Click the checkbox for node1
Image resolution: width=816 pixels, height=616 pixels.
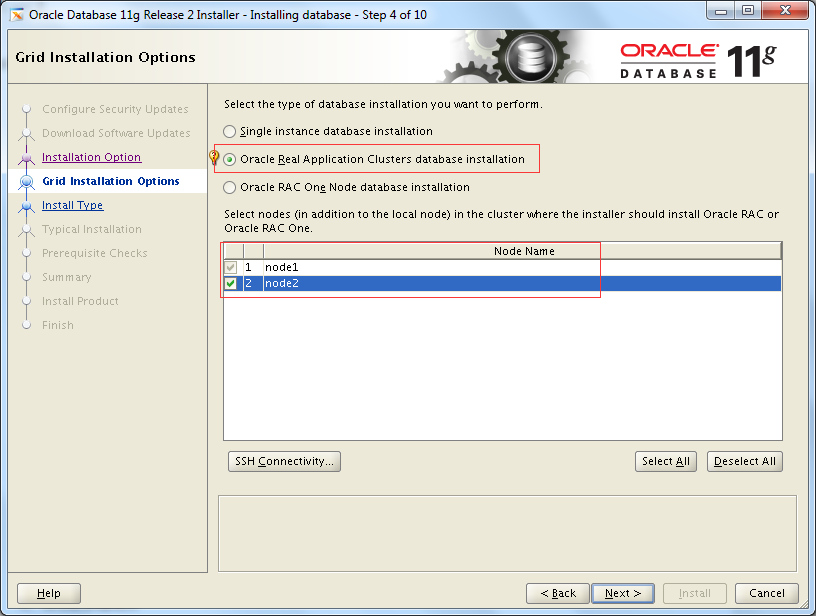[231, 267]
